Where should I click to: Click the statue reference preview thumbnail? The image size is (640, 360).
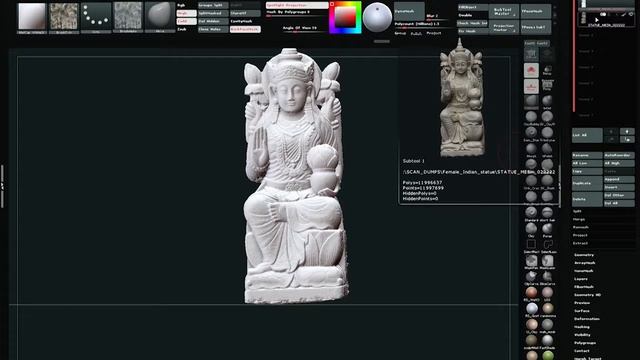[462, 98]
